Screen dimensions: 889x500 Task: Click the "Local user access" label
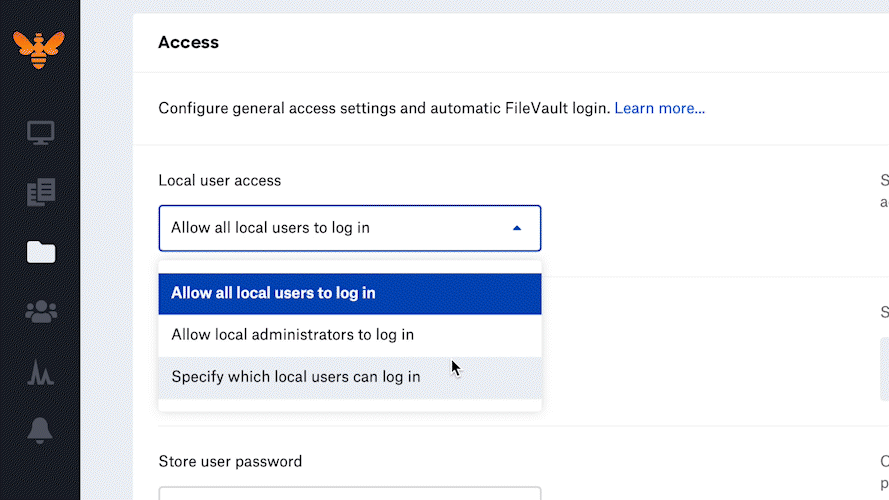pos(220,181)
